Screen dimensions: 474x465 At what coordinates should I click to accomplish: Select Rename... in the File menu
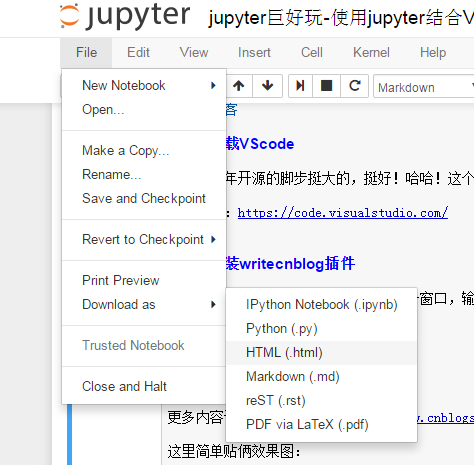click(x=144, y=175)
